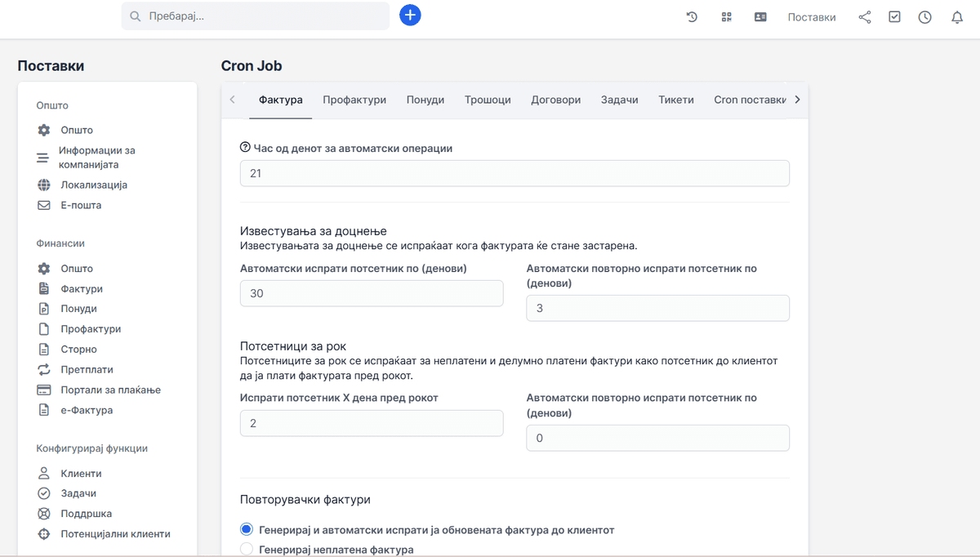This screenshot has width=980, height=557.
Task: Open Фактури under Финансии
Action: (82, 289)
